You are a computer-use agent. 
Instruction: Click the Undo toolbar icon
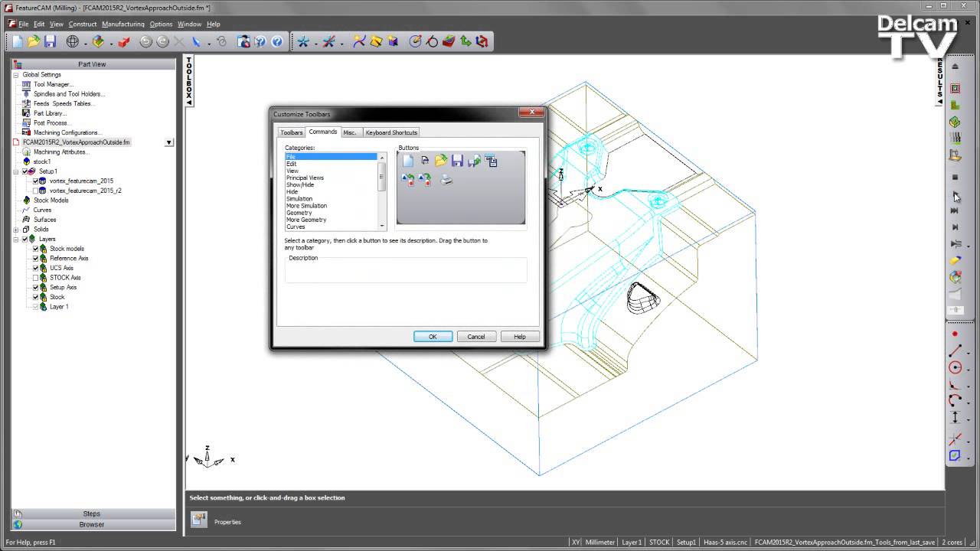145,41
